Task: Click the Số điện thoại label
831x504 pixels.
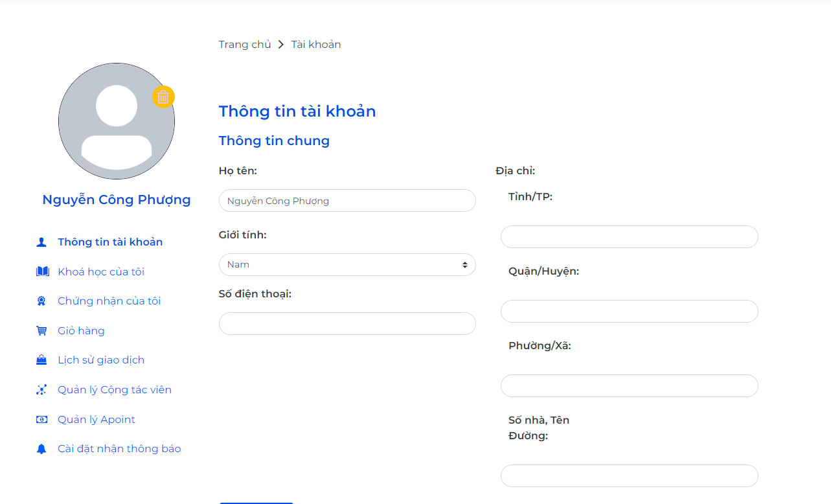Action: [255, 294]
